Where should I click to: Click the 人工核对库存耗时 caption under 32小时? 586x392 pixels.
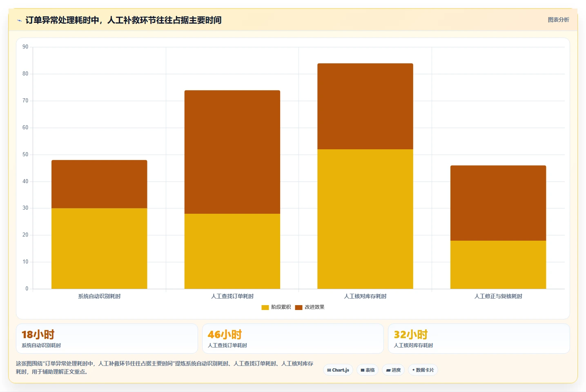tap(413, 345)
